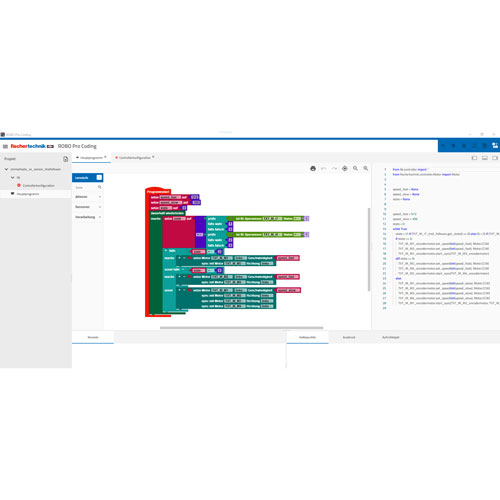Toggle the bottom panel layout icon
500x500 pixels.
pyautogui.click(x=485, y=158)
